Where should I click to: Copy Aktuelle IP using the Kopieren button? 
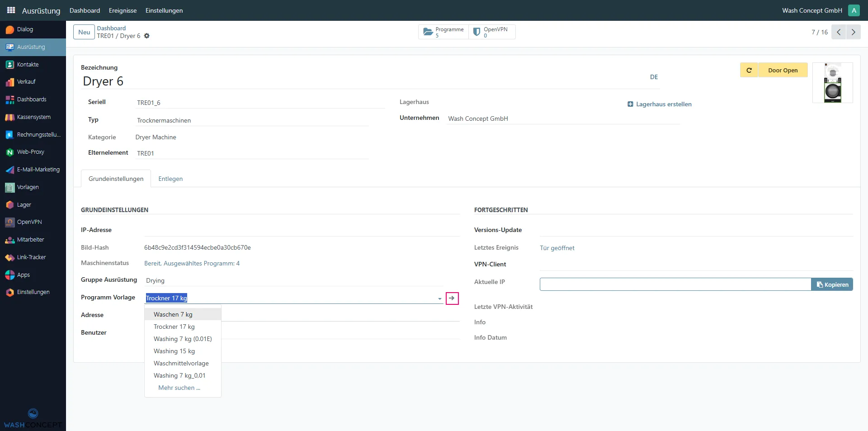tap(832, 284)
